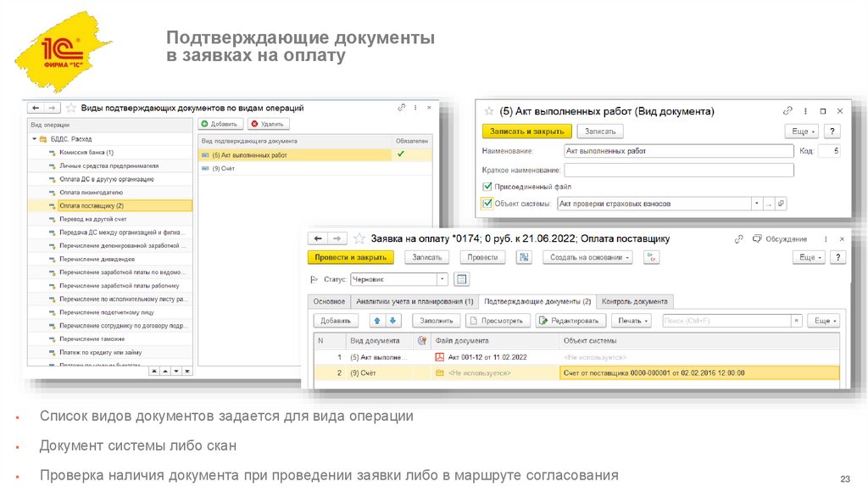Switch to Контроль документа tab
Viewport: 868px width, 487px height.
[x=634, y=301]
